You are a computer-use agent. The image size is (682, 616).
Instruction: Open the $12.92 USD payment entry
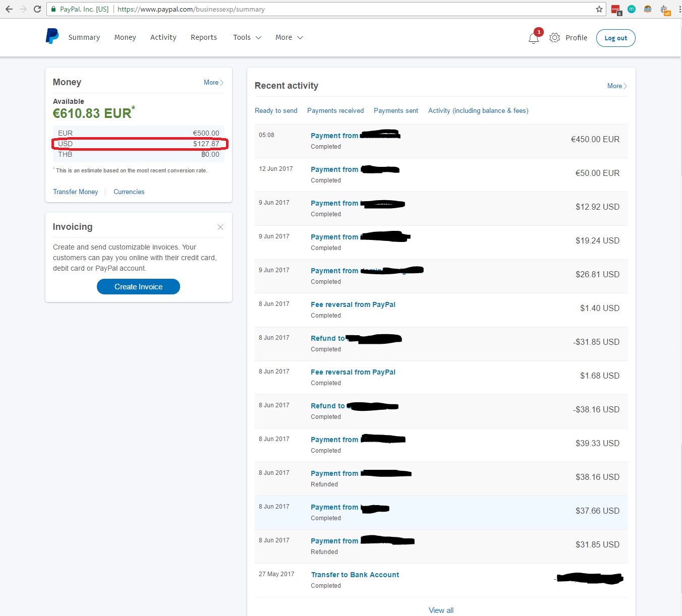coord(441,209)
